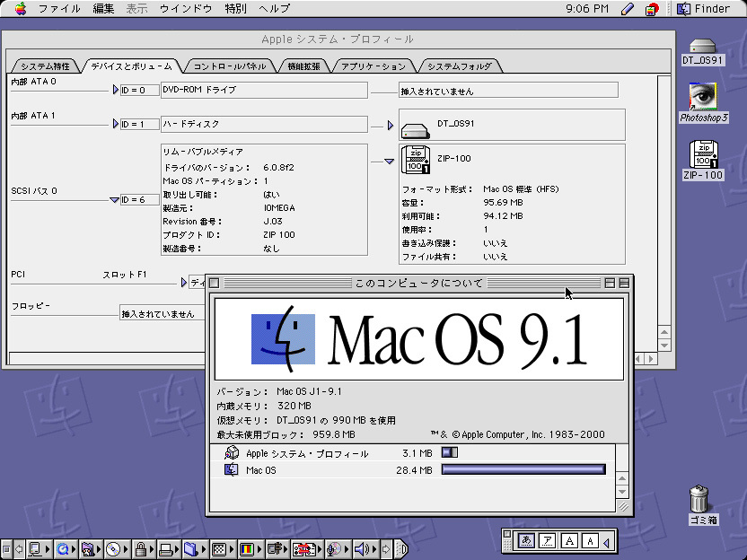The width and height of the screenshot is (747, 560).
Task: Click the Finder application menu
Action: (703, 9)
